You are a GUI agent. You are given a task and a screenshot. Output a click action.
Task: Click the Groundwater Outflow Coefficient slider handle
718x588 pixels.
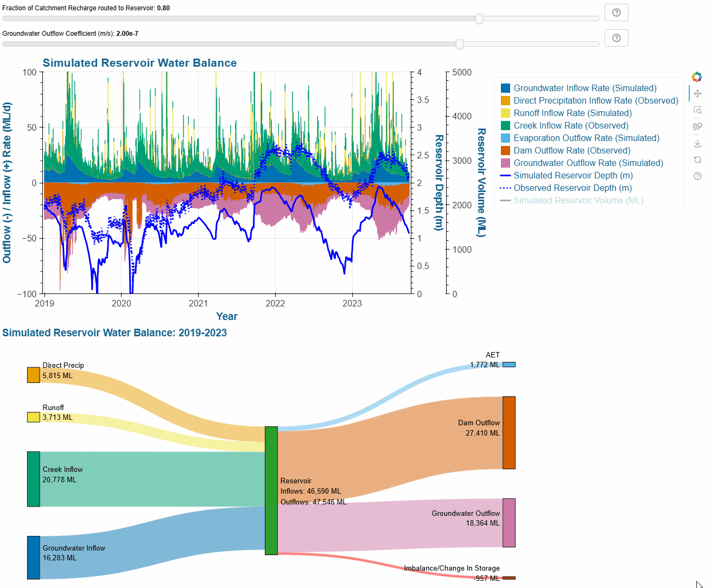(x=460, y=44)
